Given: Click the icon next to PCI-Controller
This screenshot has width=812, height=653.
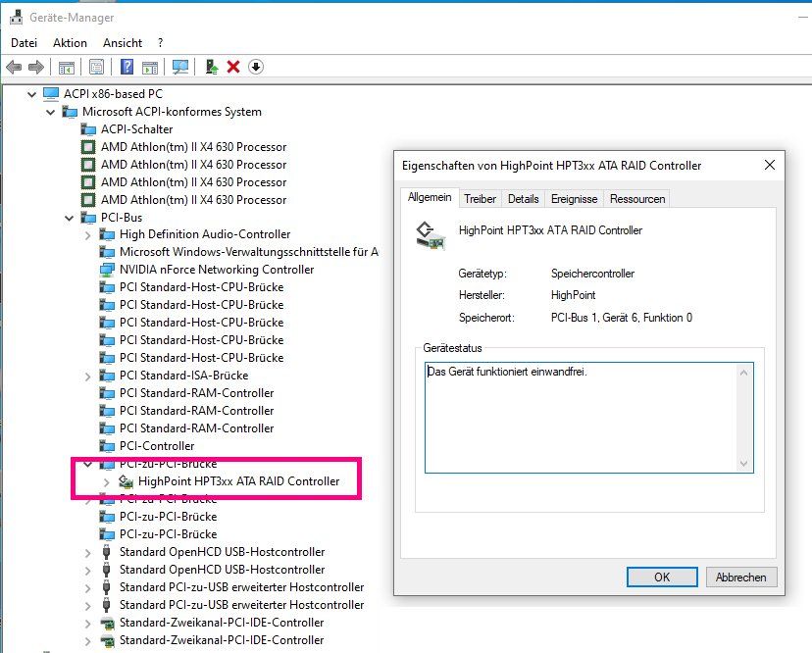Looking at the screenshot, I should pyautogui.click(x=107, y=446).
